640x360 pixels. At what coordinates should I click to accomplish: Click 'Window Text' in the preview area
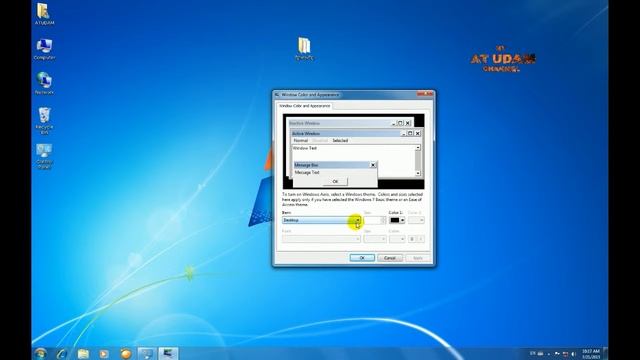click(x=305, y=148)
